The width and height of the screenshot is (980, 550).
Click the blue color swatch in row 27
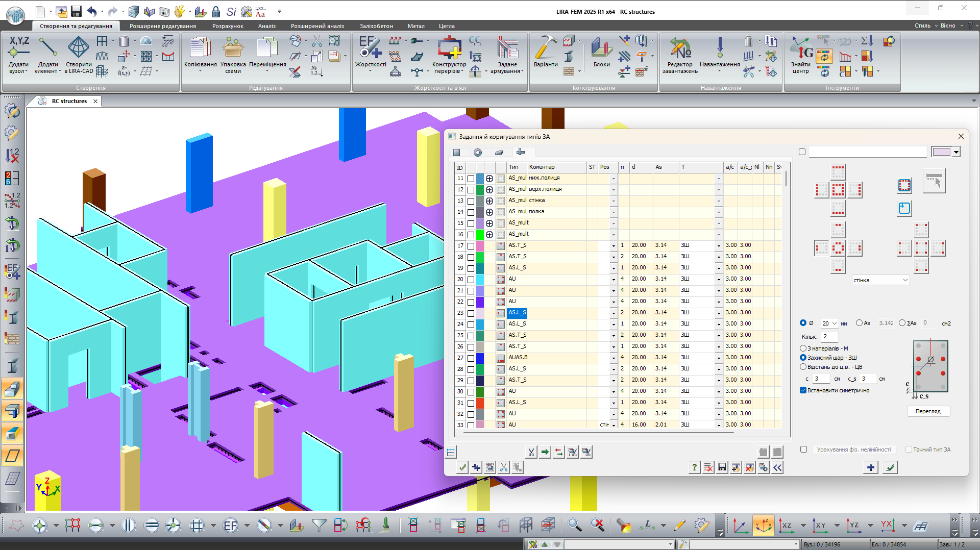pyautogui.click(x=480, y=358)
